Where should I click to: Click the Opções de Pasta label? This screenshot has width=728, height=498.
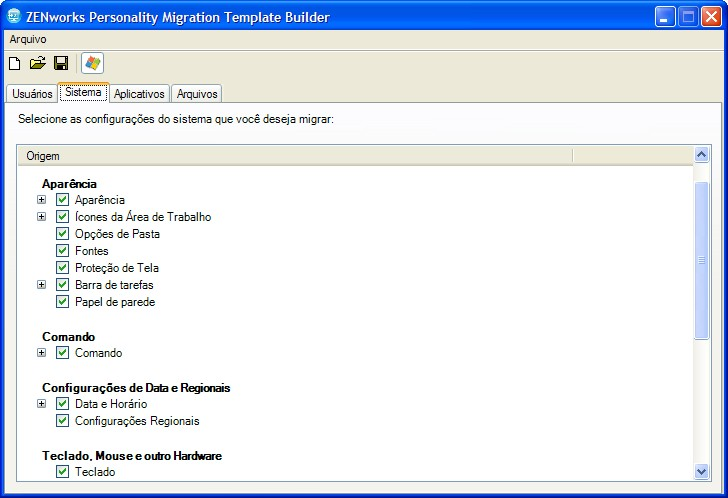(x=117, y=234)
